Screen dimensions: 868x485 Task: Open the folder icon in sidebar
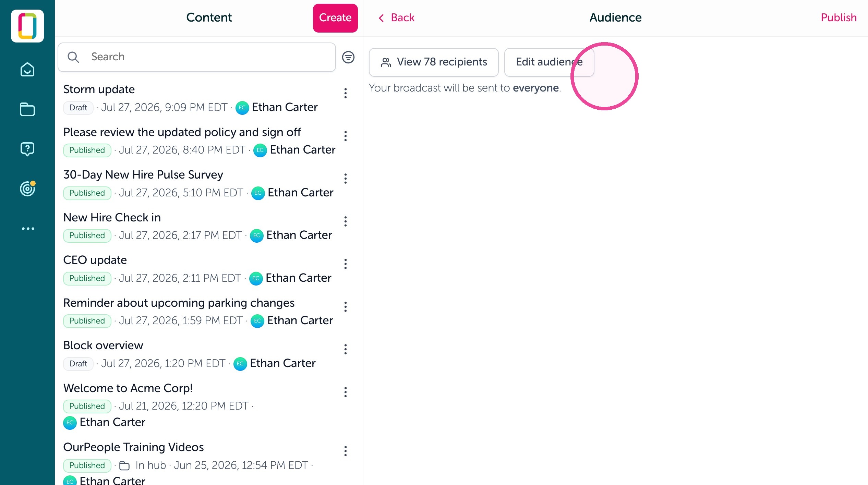(x=27, y=110)
